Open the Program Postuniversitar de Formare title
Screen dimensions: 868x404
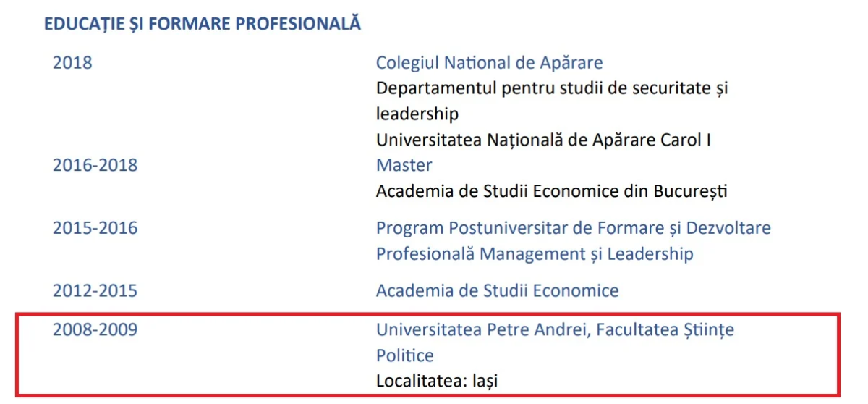point(573,228)
